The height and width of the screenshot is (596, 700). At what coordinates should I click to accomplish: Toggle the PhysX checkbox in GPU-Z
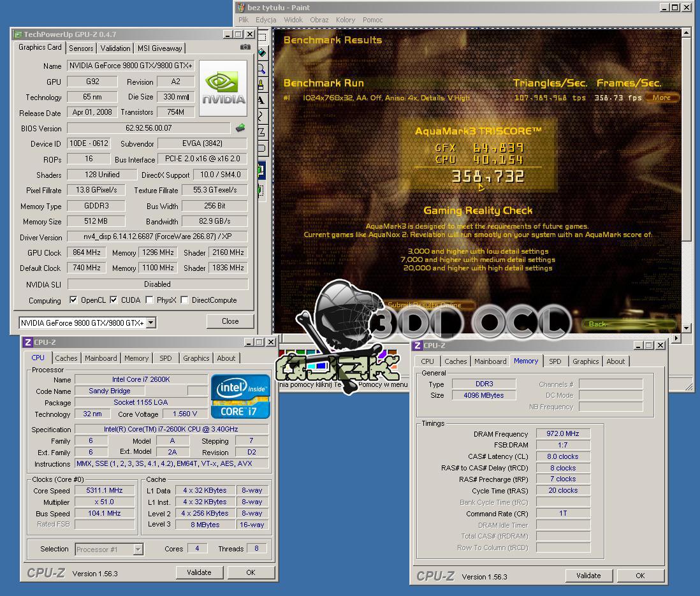pyautogui.click(x=150, y=300)
